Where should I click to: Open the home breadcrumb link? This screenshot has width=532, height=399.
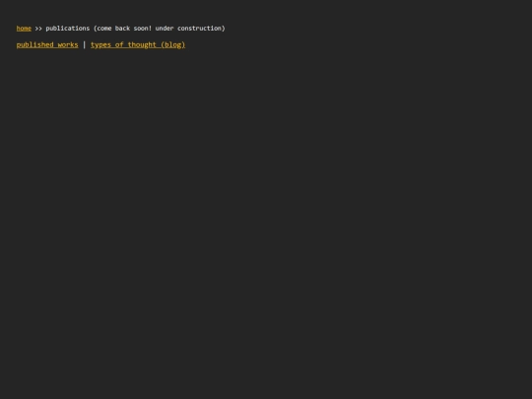24,29
